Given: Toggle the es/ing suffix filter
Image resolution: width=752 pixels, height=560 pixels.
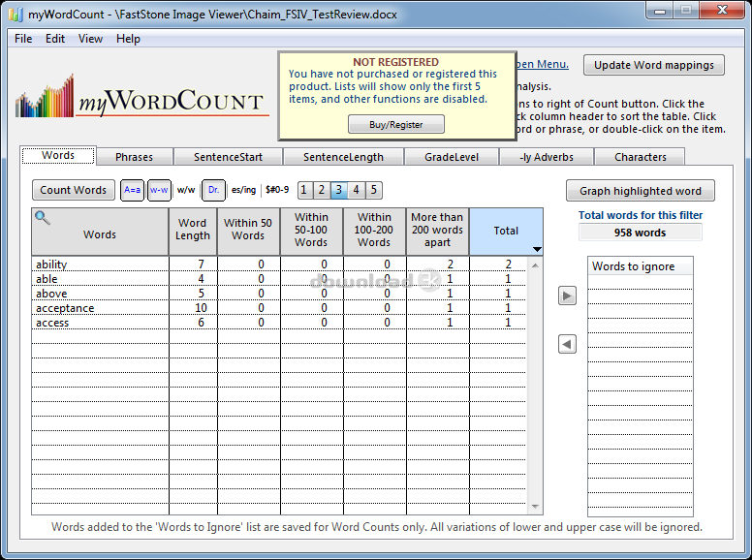Looking at the screenshot, I should pos(243,190).
